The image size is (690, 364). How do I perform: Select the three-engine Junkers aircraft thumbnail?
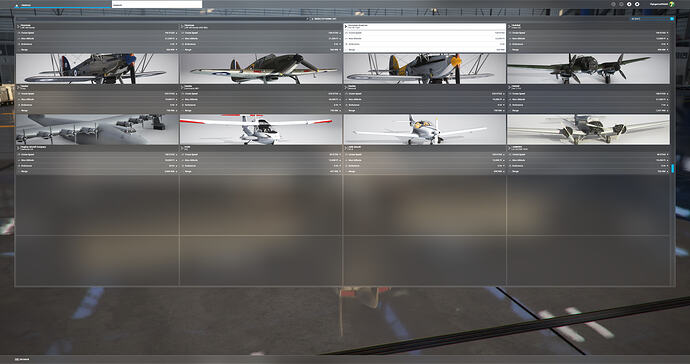point(588,129)
